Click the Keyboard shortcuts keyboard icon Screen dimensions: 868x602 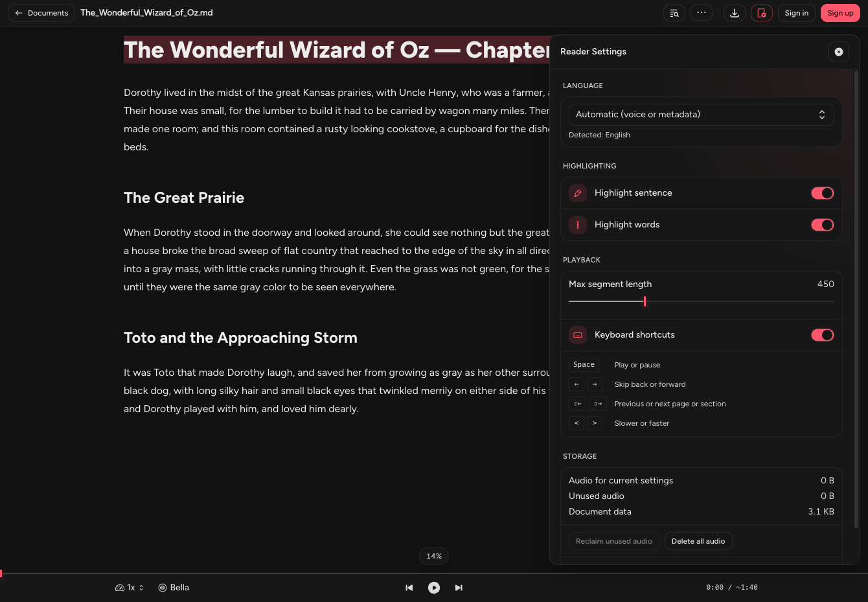pos(578,335)
